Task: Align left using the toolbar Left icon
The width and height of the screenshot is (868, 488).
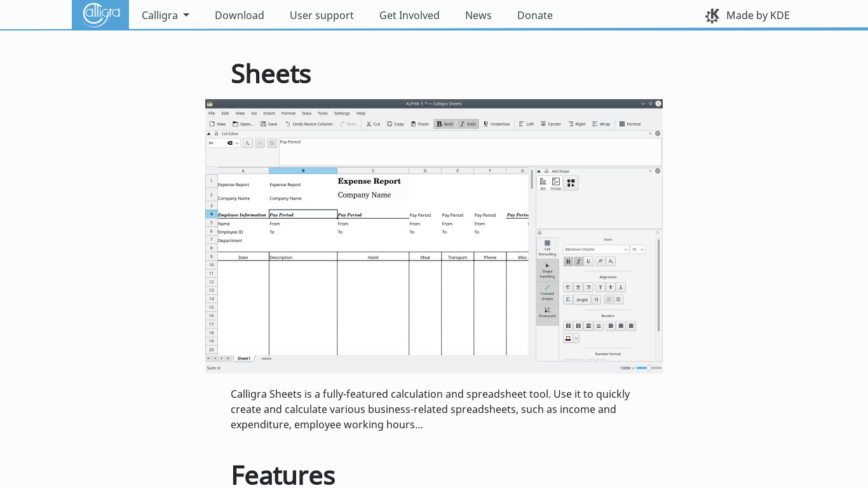Action: pyautogui.click(x=522, y=124)
